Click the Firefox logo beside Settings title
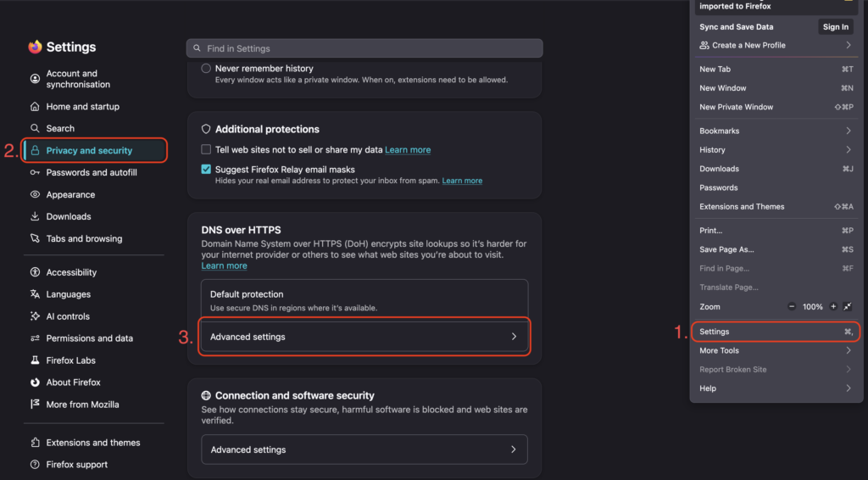Screen dimensions: 868x480 point(35,47)
